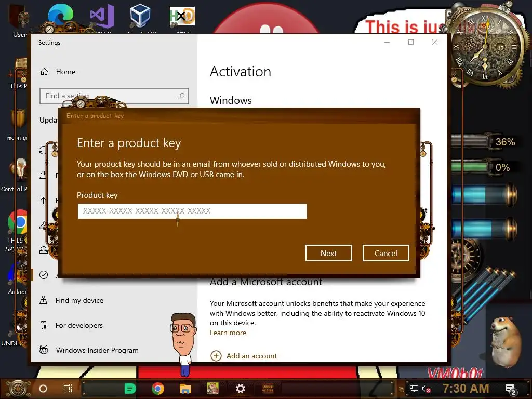
Task: Select the Visual Studio desktop icon
Action: (102, 16)
